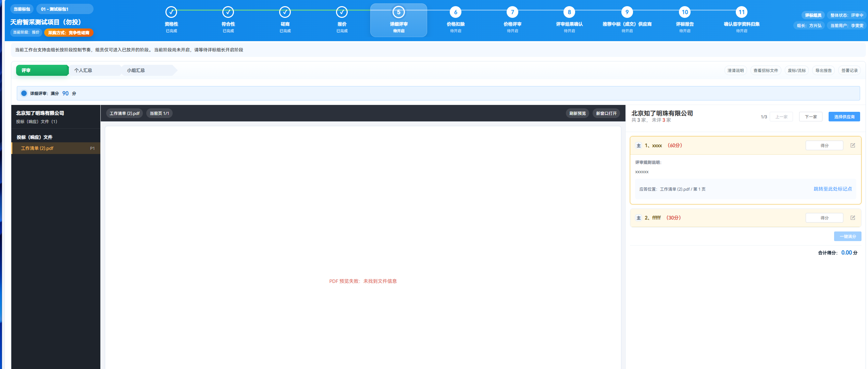Select the 详细评审 blue radio dot
This screenshot has width=868, height=369.
pos(24,93)
